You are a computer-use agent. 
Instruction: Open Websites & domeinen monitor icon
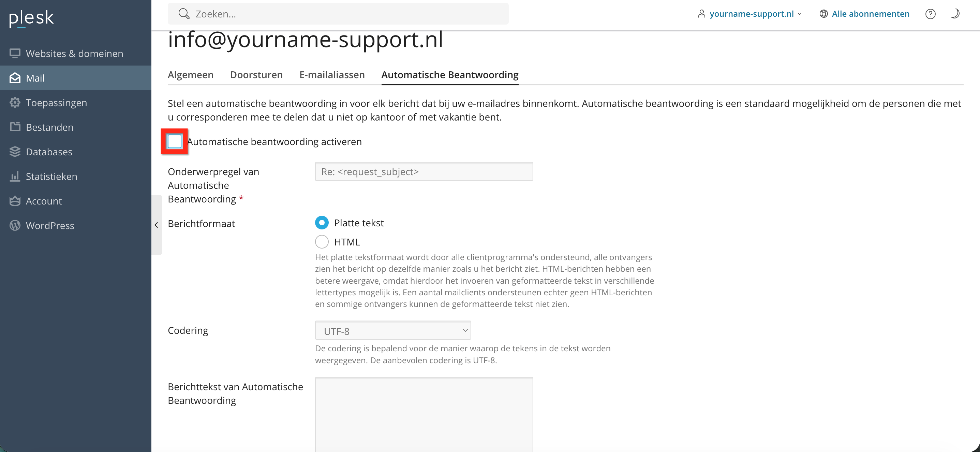click(x=15, y=53)
